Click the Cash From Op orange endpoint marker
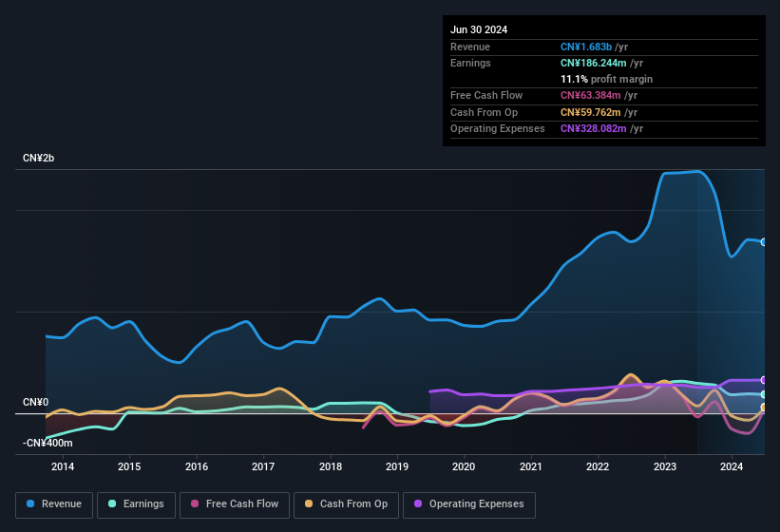The width and height of the screenshot is (780, 532). click(764, 408)
